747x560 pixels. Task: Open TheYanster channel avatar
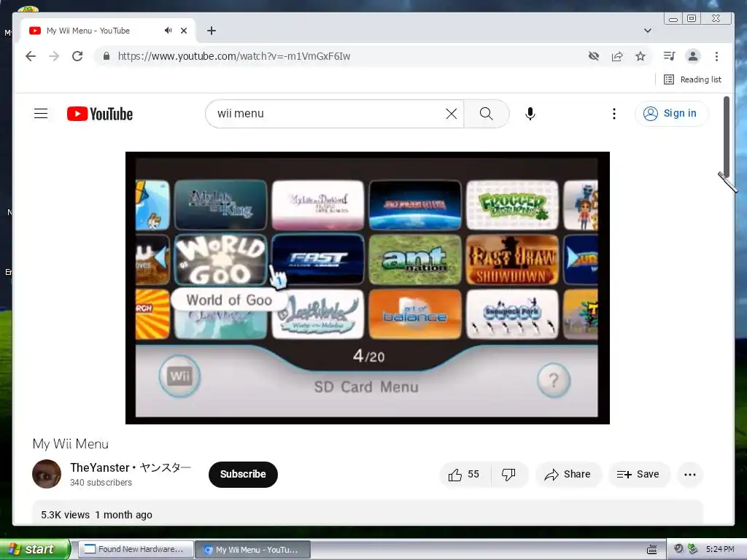click(x=47, y=474)
